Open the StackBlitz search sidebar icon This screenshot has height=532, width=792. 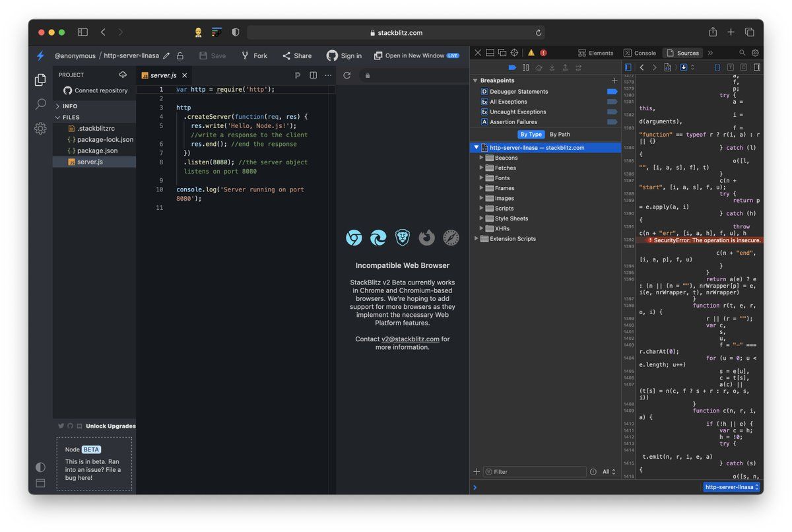point(40,104)
